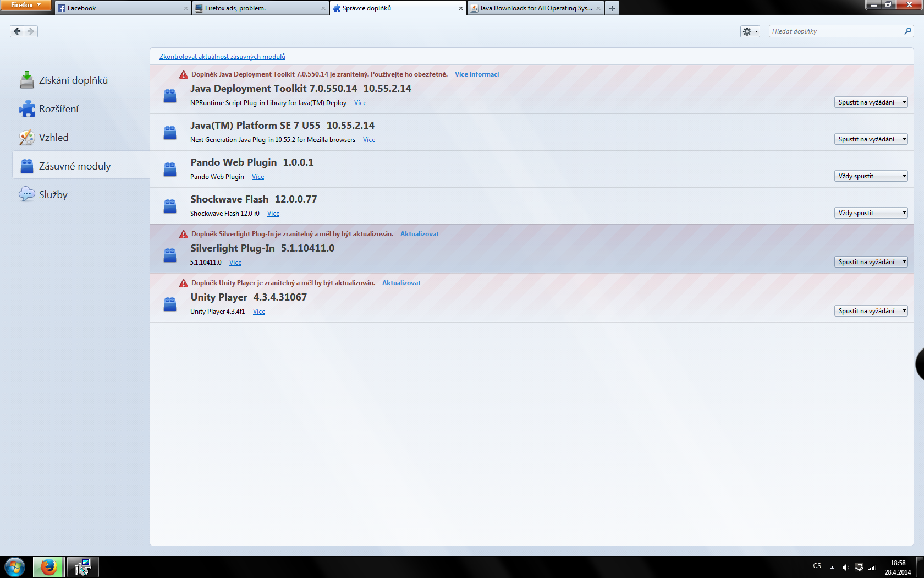Open the Služby category
Screen dimensions: 924x578
(x=81, y=194)
